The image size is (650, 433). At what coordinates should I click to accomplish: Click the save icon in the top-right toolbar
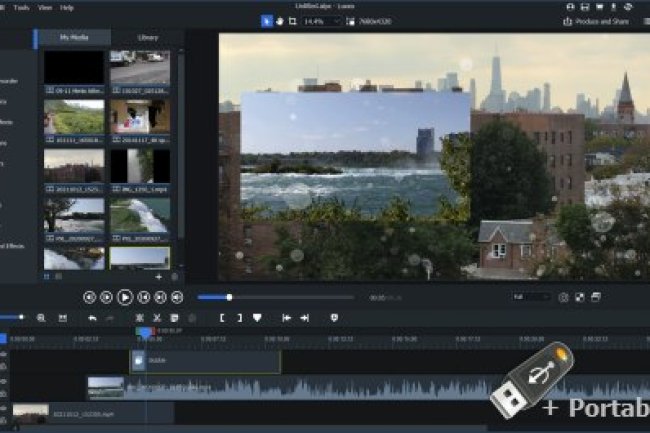[585, 7]
